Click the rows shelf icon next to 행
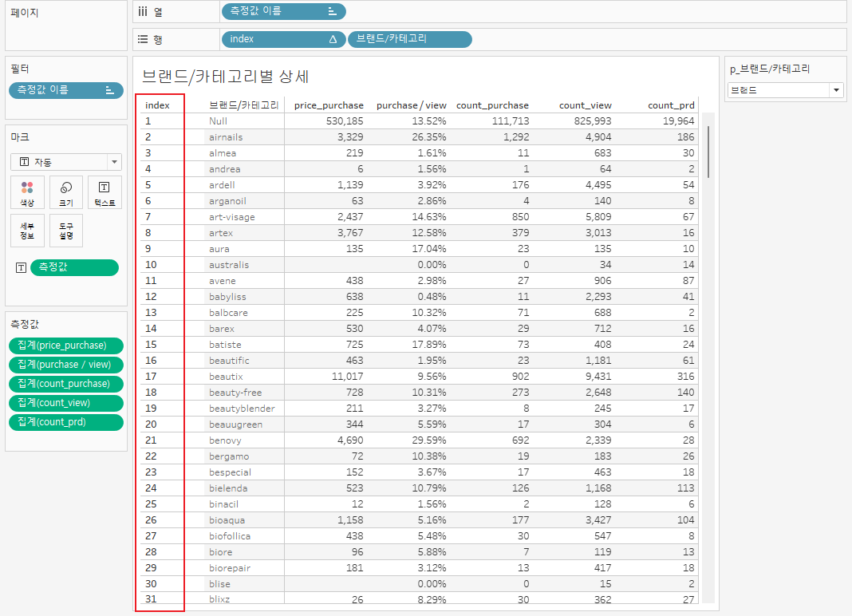The image size is (852, 616). [x=143, y=39]
